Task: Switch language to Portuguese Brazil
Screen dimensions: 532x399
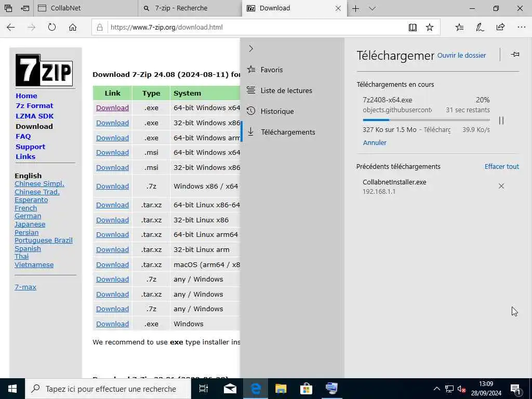Action: 44,241
